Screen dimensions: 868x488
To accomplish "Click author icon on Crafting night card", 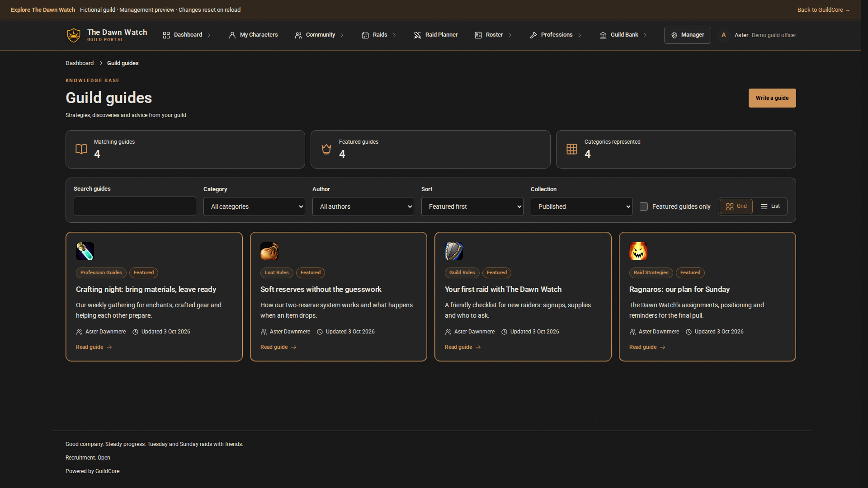I will pyautogui.click(x=79, y=332).
